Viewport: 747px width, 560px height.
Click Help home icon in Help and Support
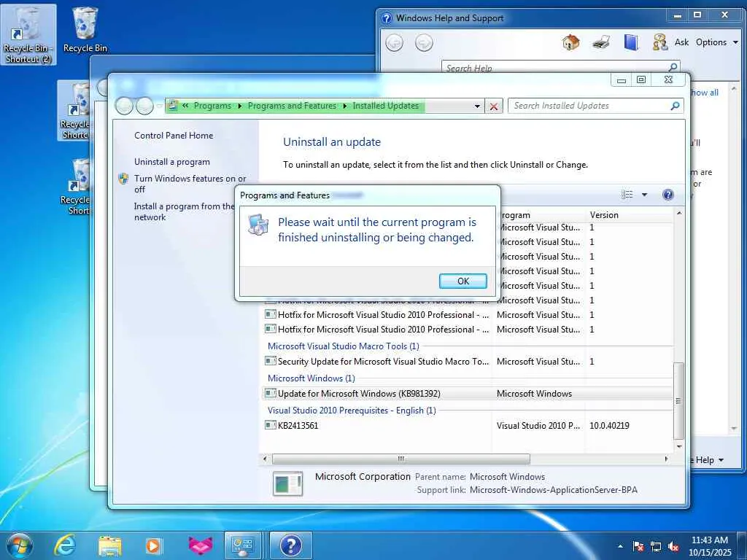(570, 42)
